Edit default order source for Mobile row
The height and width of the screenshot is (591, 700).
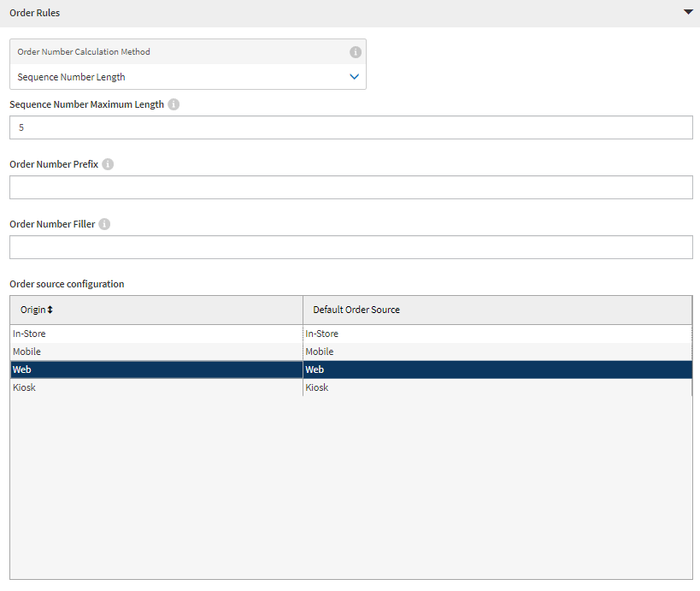[497, 352]
